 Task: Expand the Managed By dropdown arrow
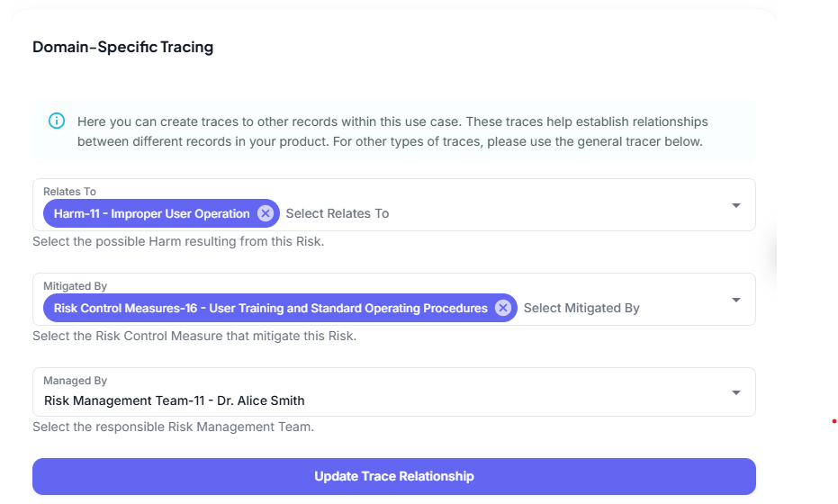pyautogui.click(x=735, y=392)
